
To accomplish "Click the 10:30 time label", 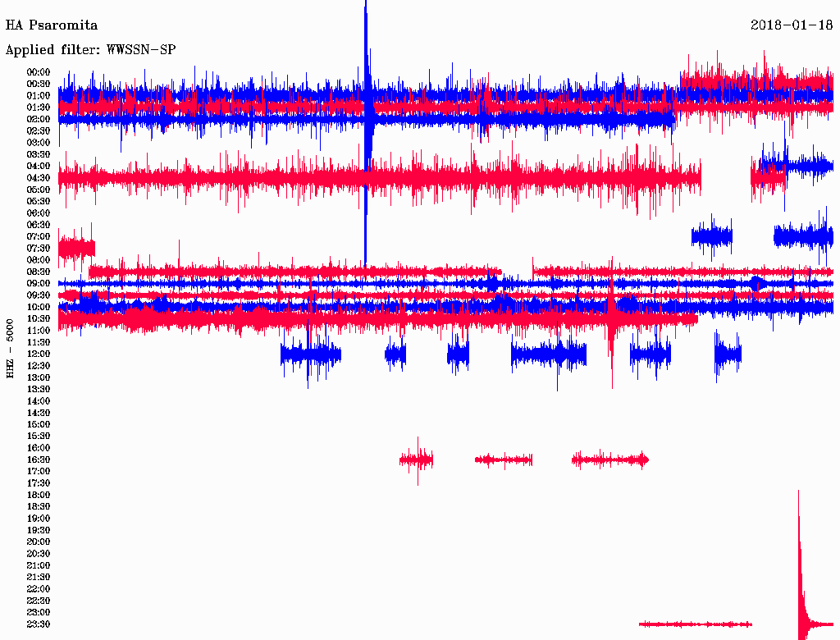I will coord(39,319).
